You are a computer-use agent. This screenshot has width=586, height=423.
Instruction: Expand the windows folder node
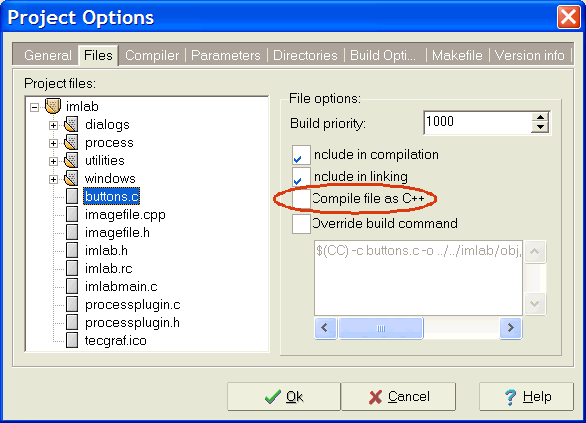point(53,180)
